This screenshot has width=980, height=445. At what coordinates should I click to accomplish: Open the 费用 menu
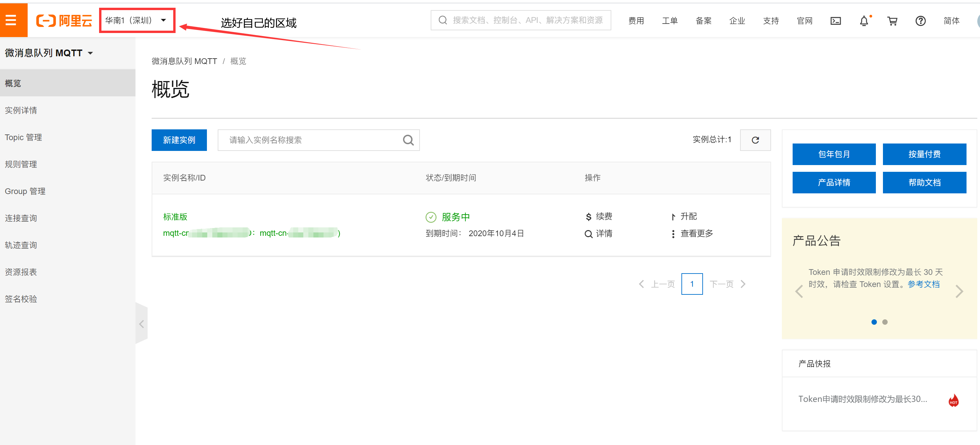(636, 21)
